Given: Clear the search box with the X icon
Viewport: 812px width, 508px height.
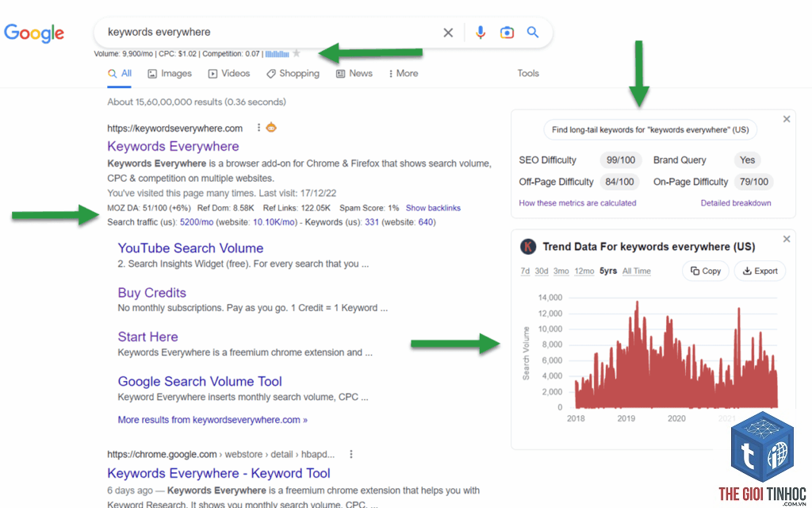Looking at the screenshot, I should click(x=448, y=33).
